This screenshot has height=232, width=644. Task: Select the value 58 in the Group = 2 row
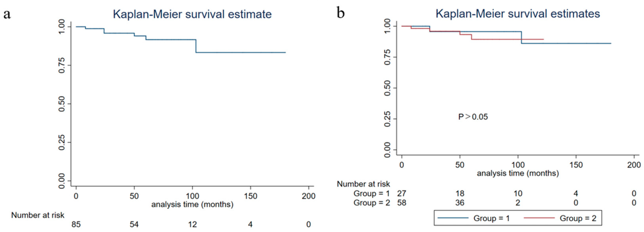(401, 203)
